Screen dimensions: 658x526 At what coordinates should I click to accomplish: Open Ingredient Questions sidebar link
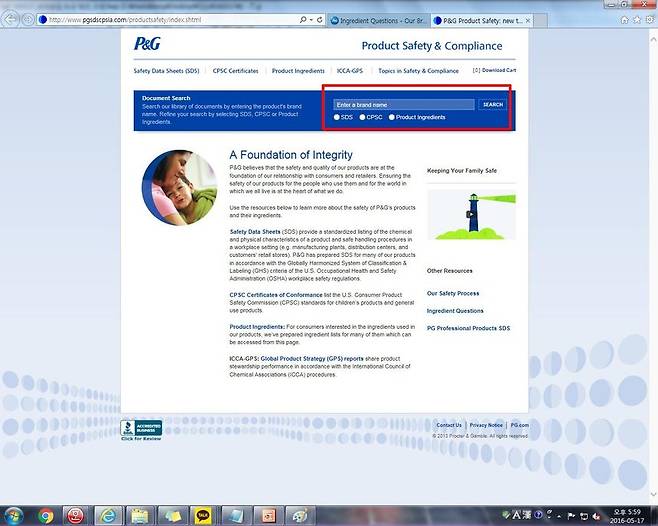click(x=455, y=311)
